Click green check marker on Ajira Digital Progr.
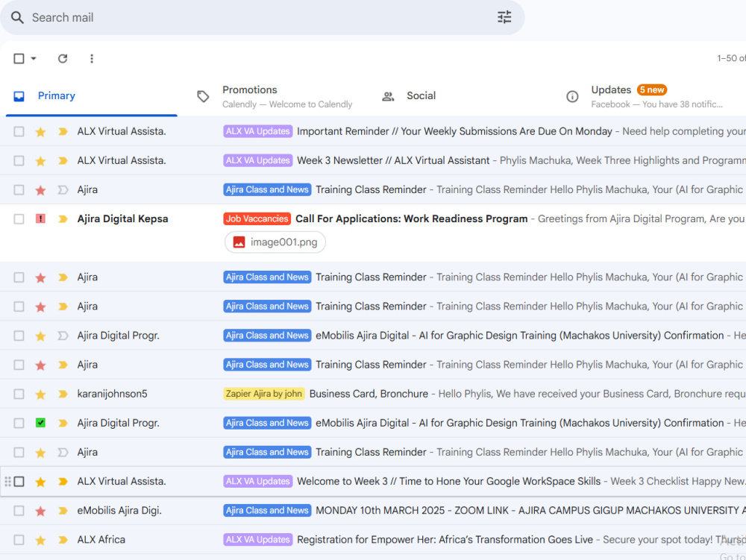This screenshot has width=746, height=560. tap(40, 423)
